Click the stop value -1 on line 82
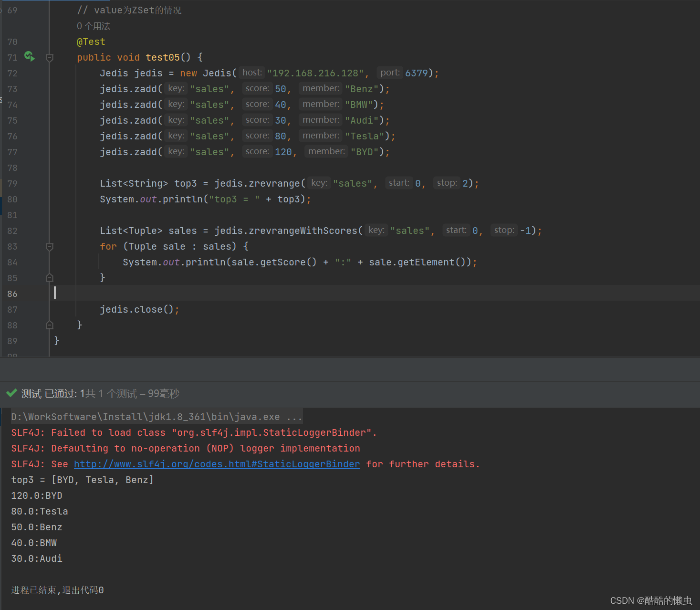 pos(526,231)
